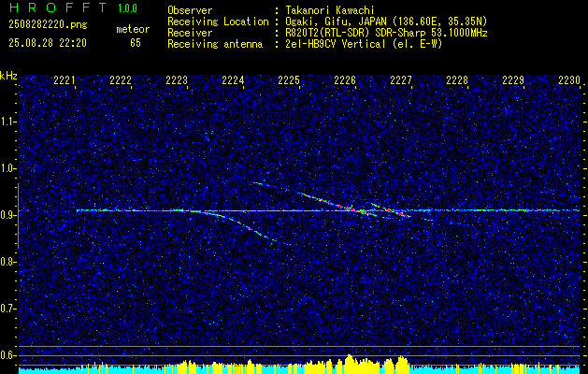588x374 pixels.
Task: Click time marker 2222
Action: pyautogui.click(x=121, y=80)
